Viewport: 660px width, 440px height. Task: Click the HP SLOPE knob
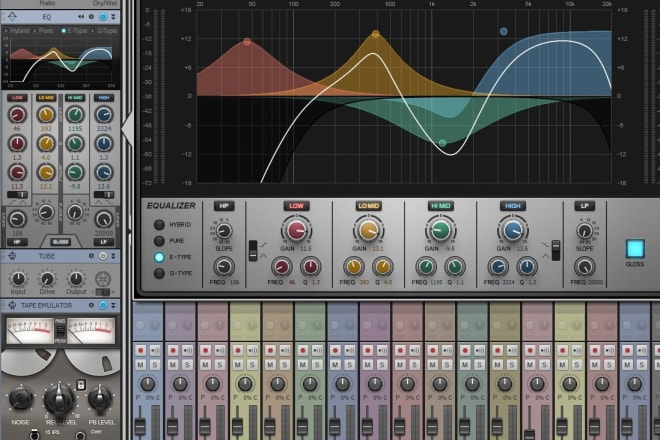(x=224, y=231)
